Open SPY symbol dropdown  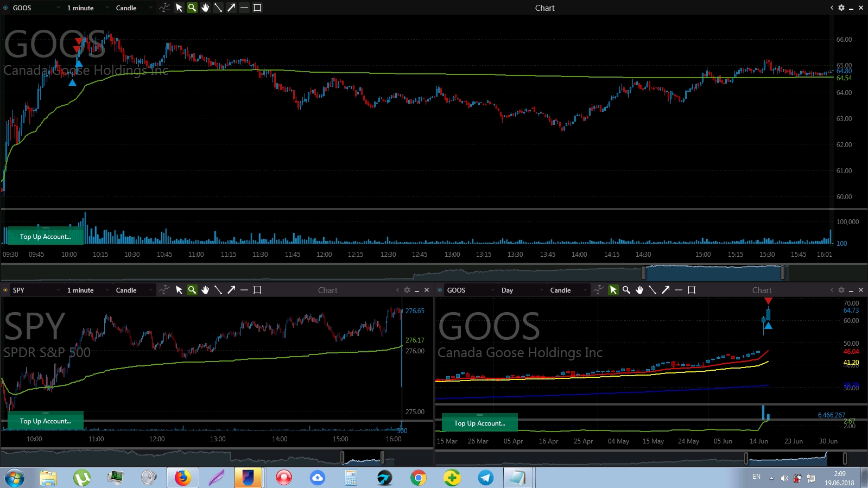[x=36, y=290]
